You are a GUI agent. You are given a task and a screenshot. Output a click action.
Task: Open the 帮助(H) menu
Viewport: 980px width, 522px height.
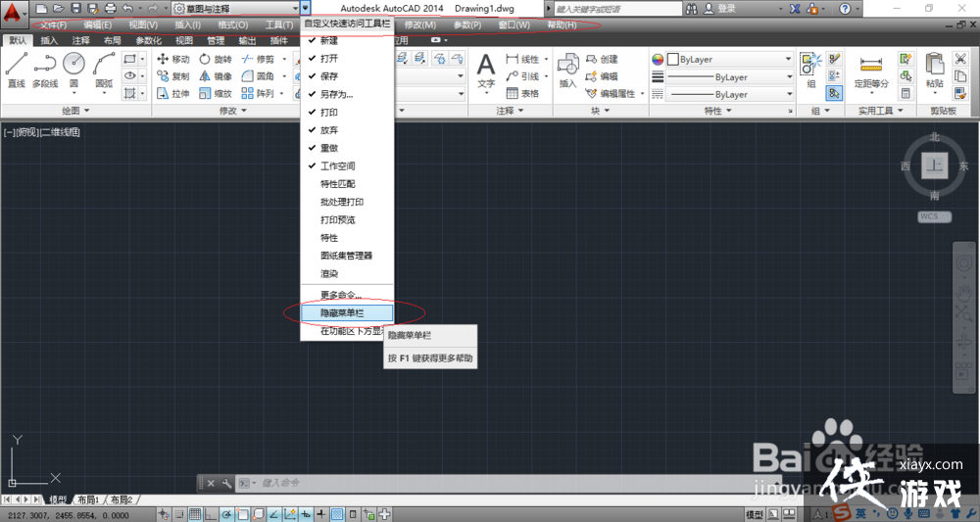click(x=562, y=25)
